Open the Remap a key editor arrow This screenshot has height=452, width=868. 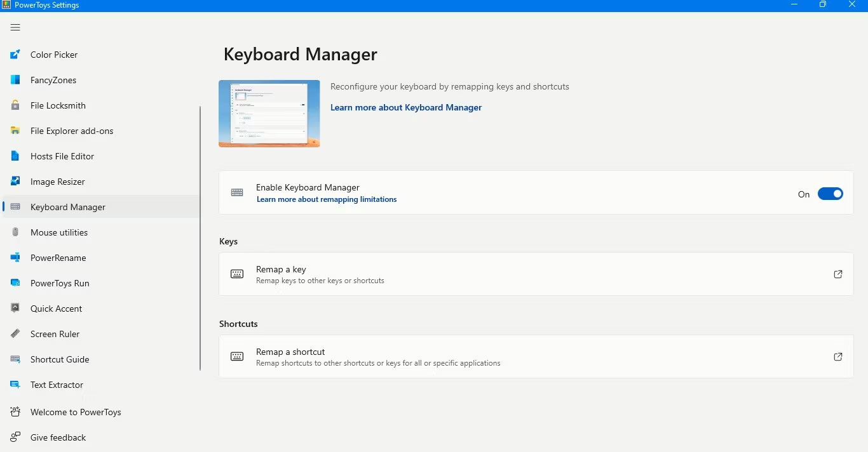[837, 274]
